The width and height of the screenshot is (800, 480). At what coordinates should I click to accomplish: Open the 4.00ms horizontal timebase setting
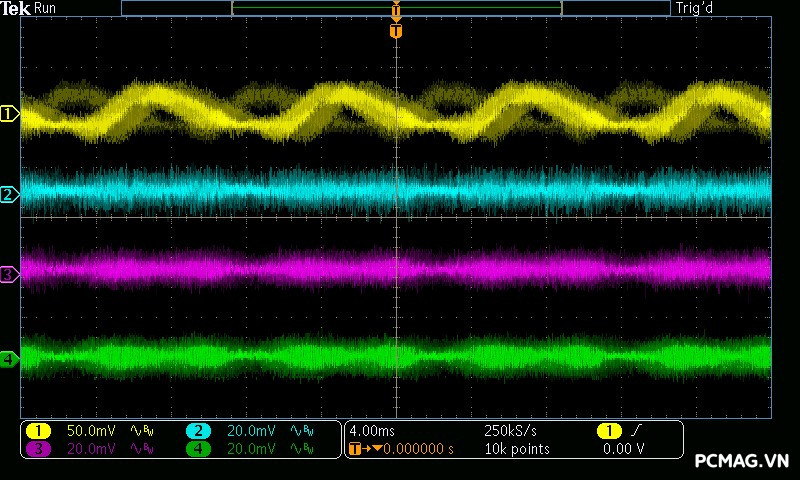point(371,431)
